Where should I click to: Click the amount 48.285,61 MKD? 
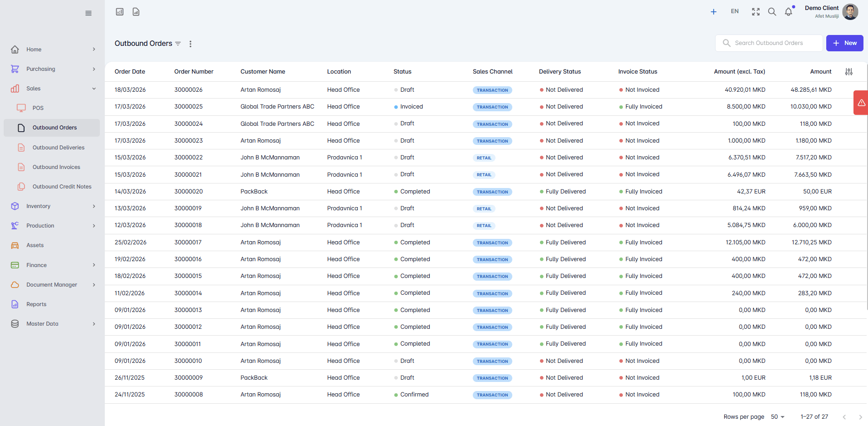pyautogui.click(x=811, y=90)
